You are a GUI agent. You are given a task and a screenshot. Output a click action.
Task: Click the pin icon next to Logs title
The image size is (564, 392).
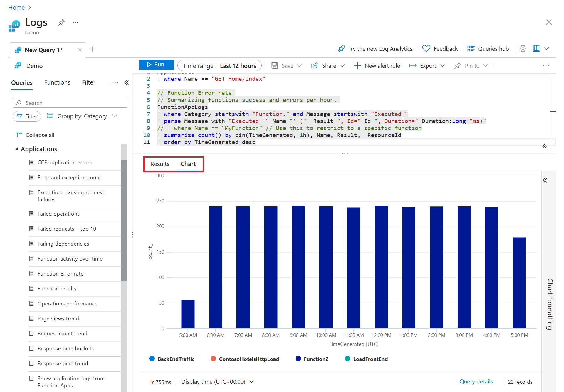pyautogui.click(x=61, y=23)
